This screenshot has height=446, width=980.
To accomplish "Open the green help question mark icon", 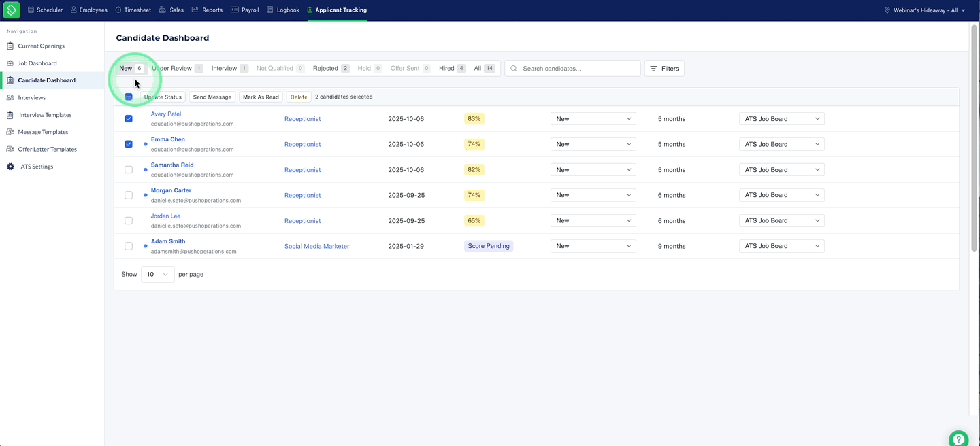I will point(958,439).
